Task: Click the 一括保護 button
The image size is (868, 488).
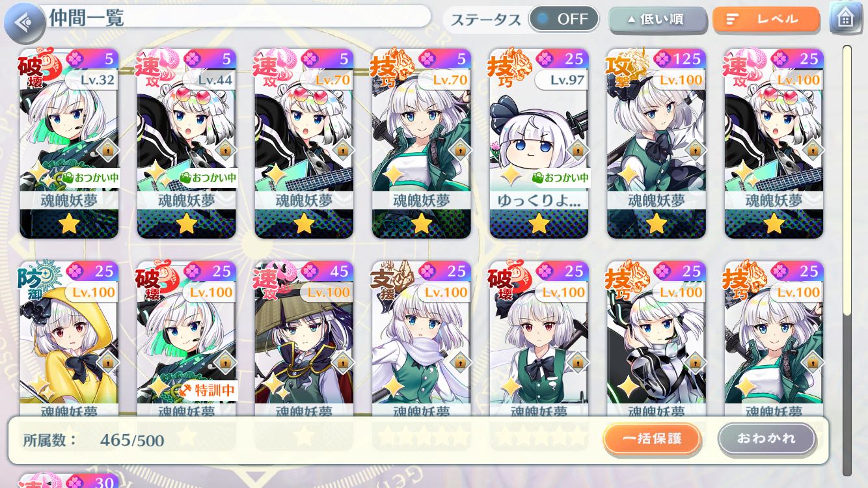Action: [652, 439]
